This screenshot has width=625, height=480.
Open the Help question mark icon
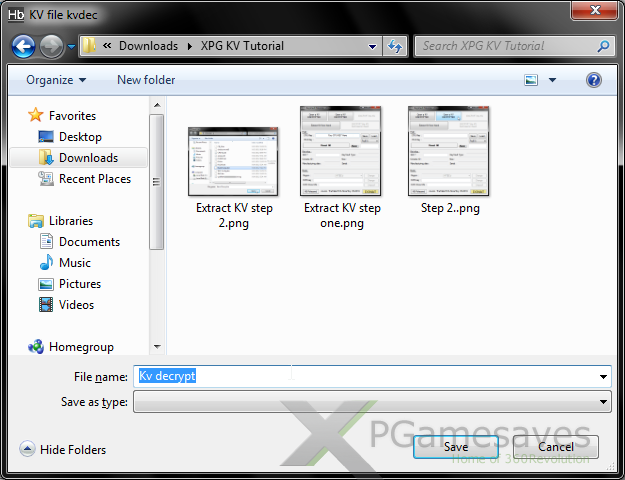pos(593,80)
